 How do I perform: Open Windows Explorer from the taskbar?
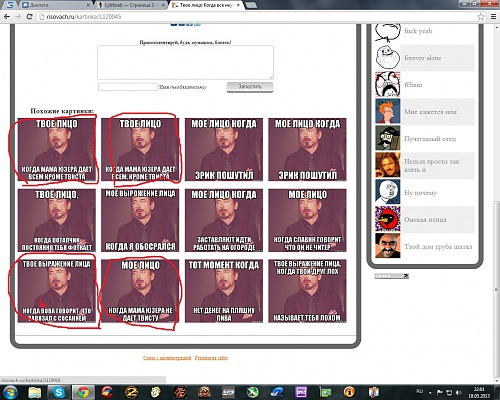click(34, 392)
